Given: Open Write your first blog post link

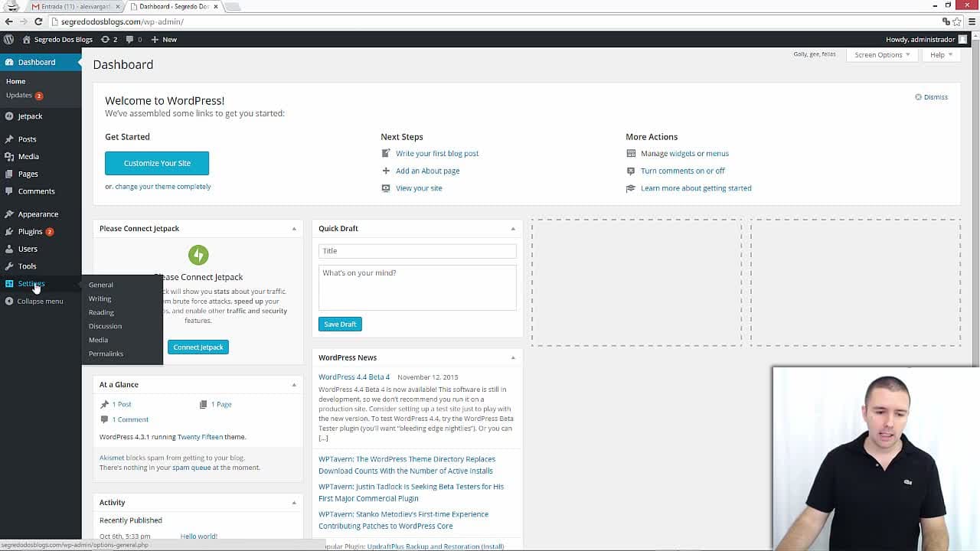Looking at the screenshot, I should [x=437, y=154].
